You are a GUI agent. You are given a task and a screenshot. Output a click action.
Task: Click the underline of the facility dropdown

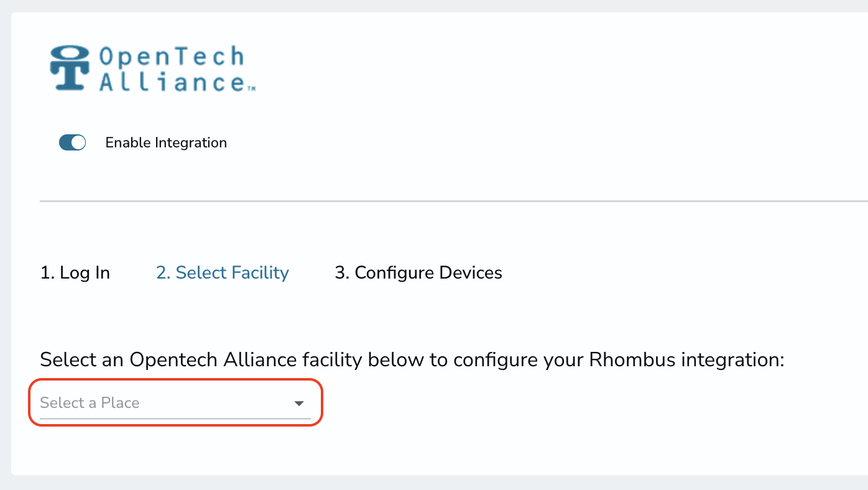(x=175, y=418)
